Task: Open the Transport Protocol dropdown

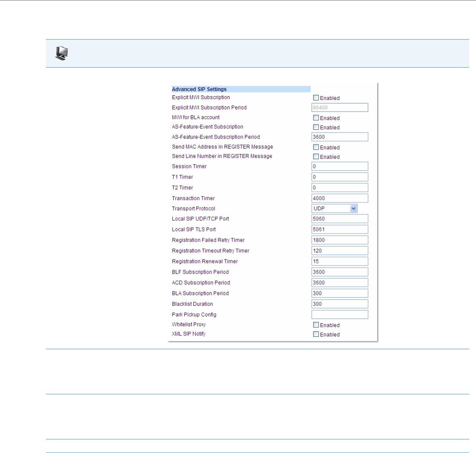Action: click(334, 208)
